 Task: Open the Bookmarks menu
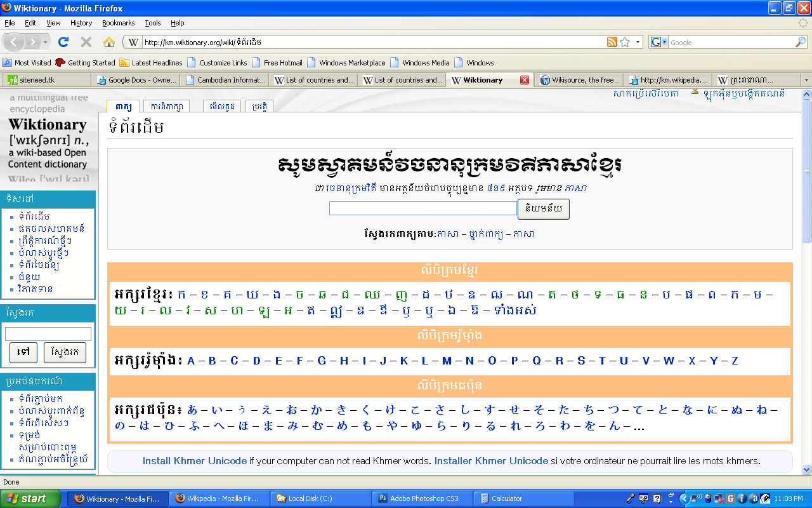point(118,23)
